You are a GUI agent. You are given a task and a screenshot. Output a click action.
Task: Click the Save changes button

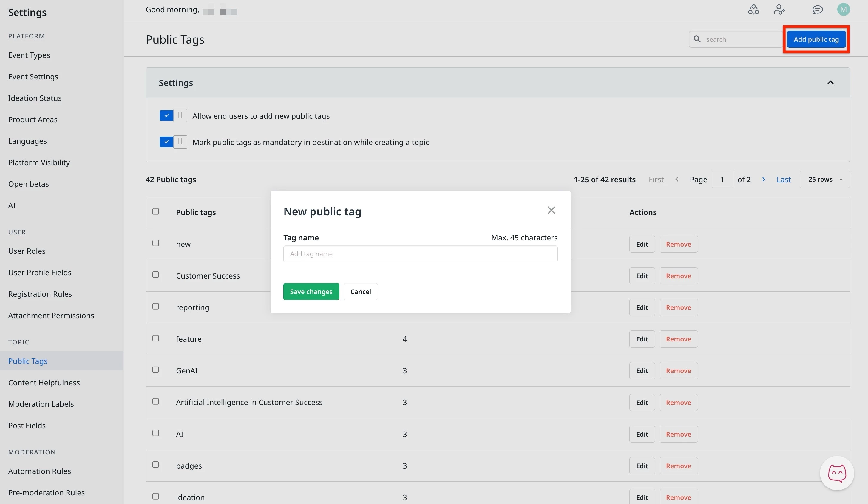[311, 292]
